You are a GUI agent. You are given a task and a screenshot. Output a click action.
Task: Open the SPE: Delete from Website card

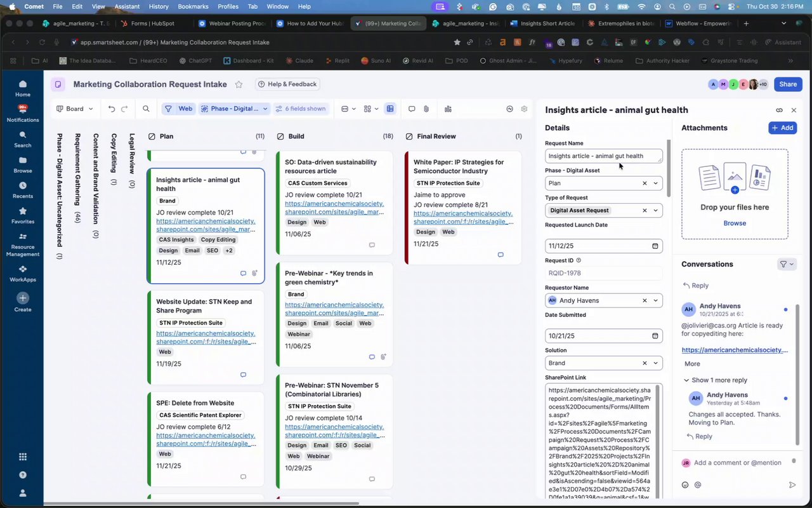pyautogui.click(x=206, y=440)
